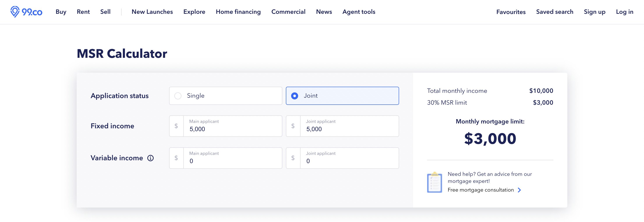Click the Application status label
The height and width of the screenshot is (222, 644).
120,96
